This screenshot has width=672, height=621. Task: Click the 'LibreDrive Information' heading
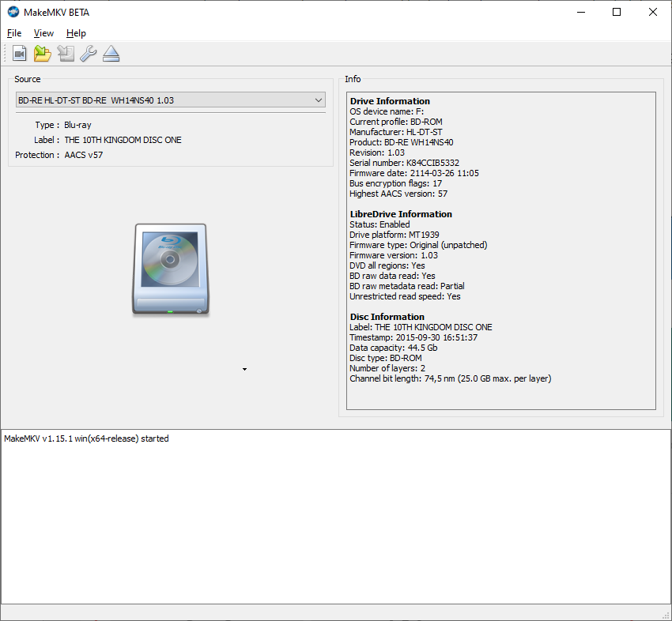click(401, 214)
